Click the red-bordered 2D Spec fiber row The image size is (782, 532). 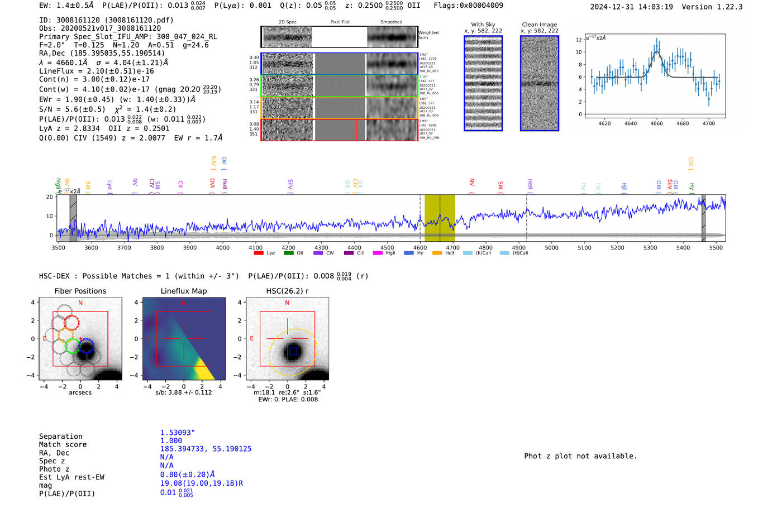pos(288,130)
